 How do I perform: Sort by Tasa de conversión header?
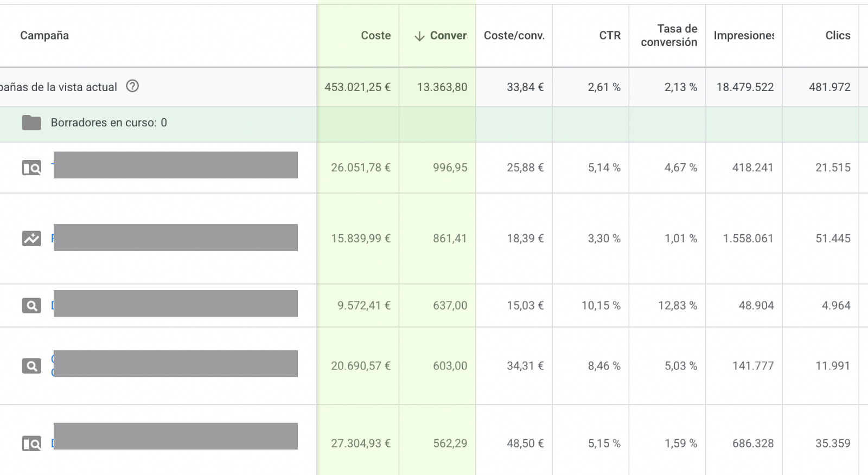[669, 35]
